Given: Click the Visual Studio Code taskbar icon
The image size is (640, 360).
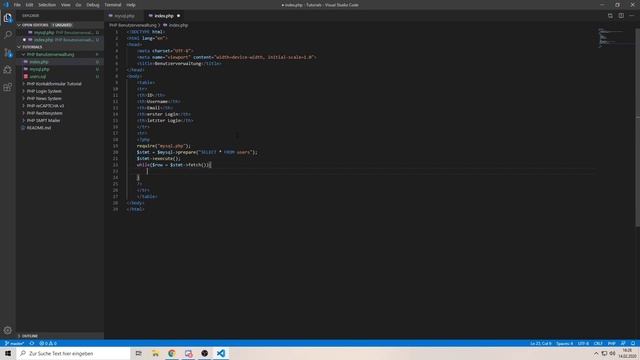Looking at the screenshot, I should pyautogui.click(x=221, y=353).
